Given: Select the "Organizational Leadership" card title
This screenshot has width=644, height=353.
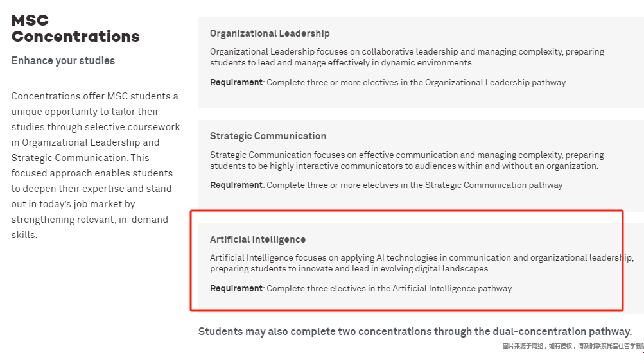Looking at the screenshot, I should click(x=270, y=33).
